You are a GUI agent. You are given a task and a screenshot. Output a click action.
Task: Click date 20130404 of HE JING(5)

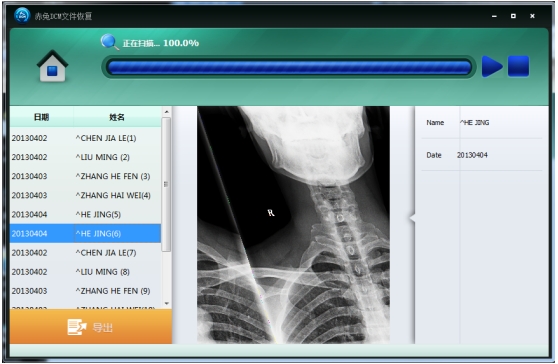(29, 214)
